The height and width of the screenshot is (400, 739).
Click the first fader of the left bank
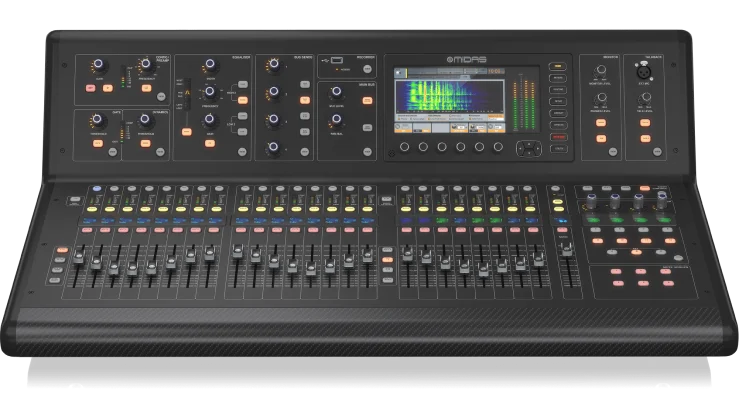tap(78, 256)
